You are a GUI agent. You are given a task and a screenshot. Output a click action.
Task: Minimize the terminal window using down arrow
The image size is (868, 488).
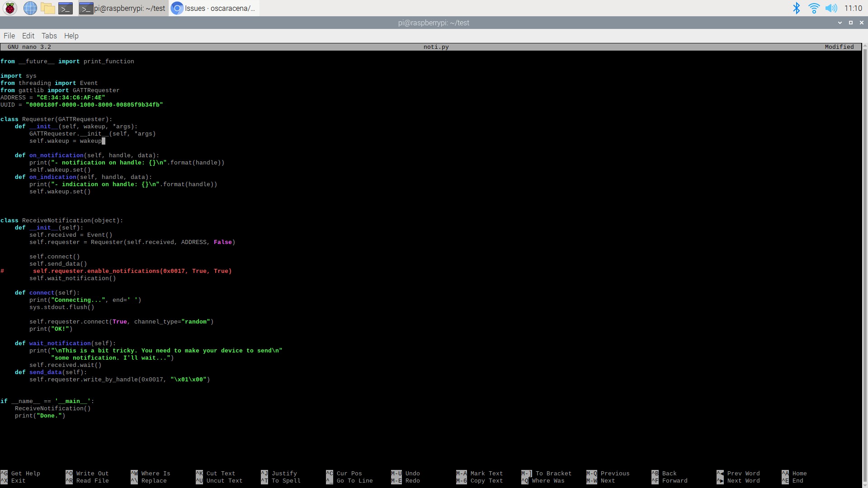[x=840, y=23]
